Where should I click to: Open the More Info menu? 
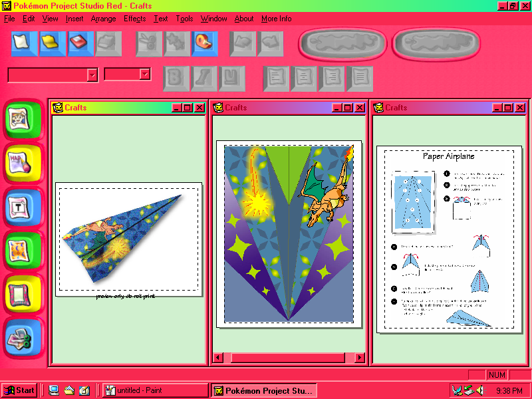(276, 19)
